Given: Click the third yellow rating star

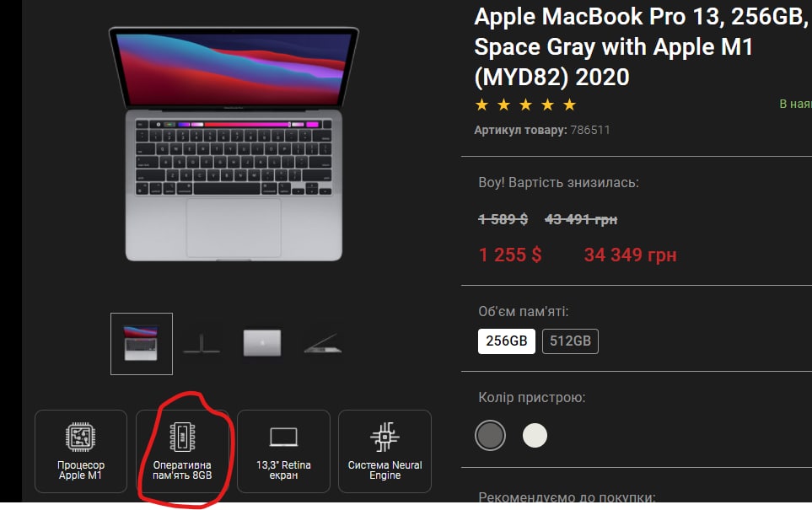Looking at the screenshot, I should tap(525, 105).
